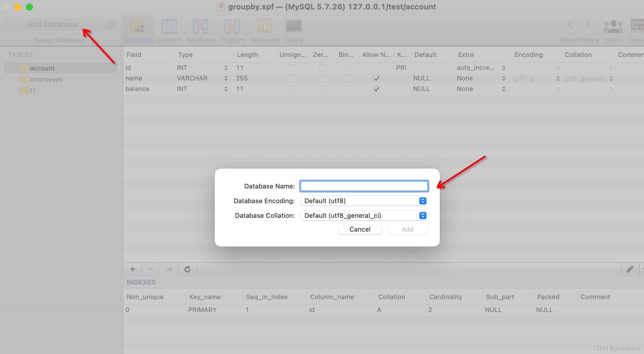Select the t1 table

coord(33,90)
